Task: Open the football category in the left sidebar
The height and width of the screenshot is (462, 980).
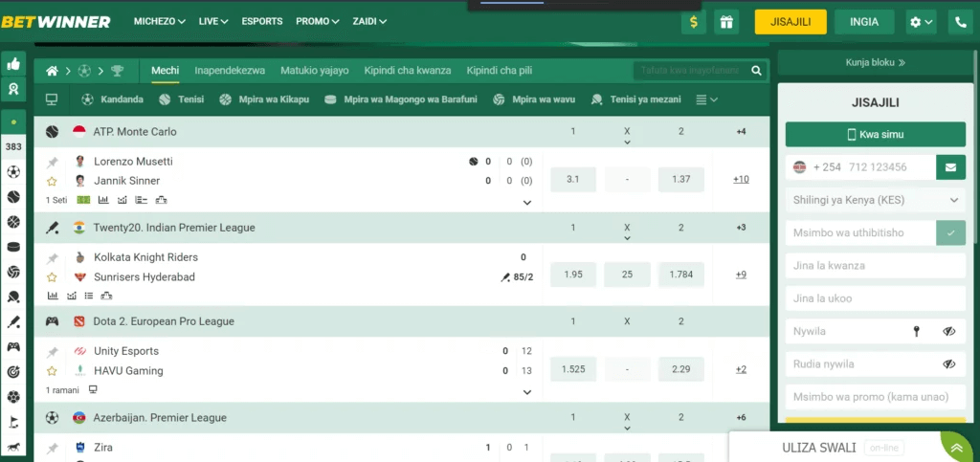Action: coord(13,171)
